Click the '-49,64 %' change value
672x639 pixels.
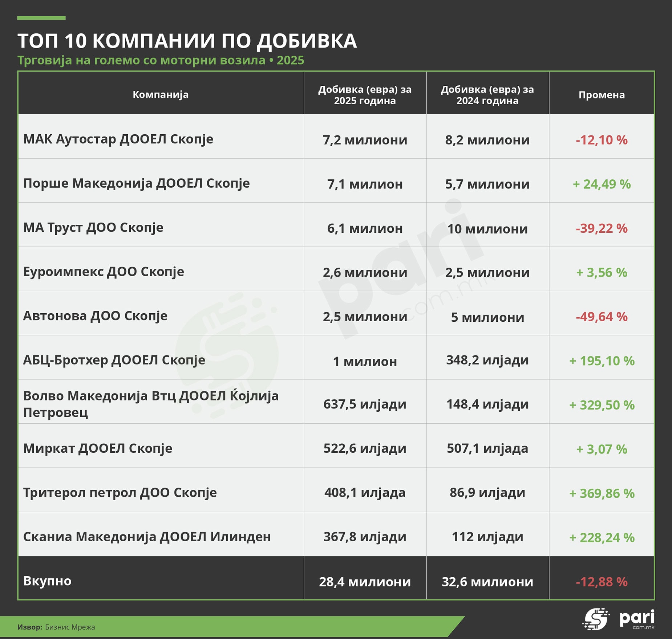coord(602,317)
